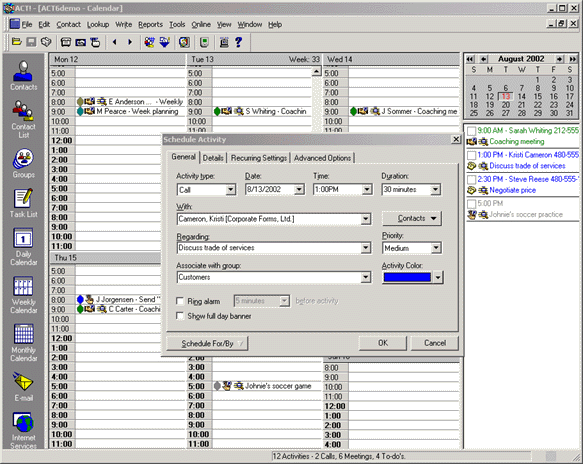Expand the Regarding dropdown
583x464 pixels.
pos(366,248)
